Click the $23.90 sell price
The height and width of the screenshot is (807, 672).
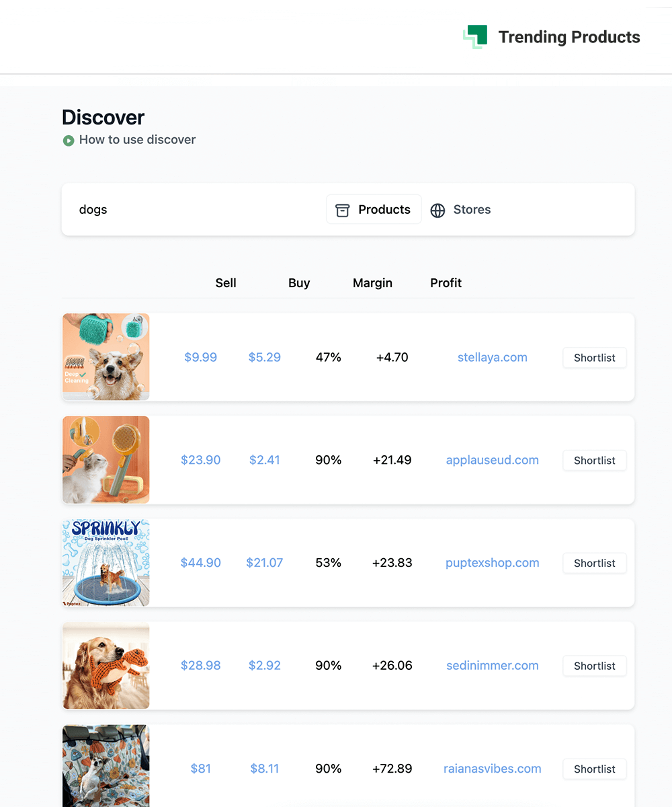pos(200,461)
